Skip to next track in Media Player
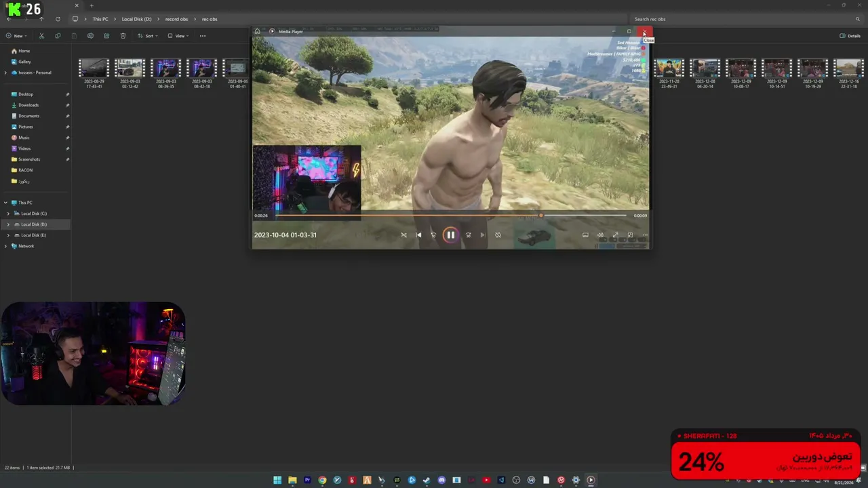 [483, 235]
